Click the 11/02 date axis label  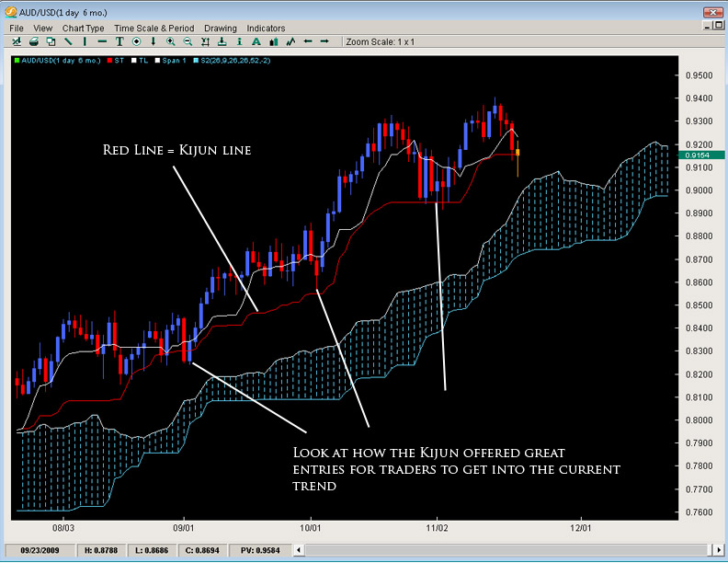point(437,528)
